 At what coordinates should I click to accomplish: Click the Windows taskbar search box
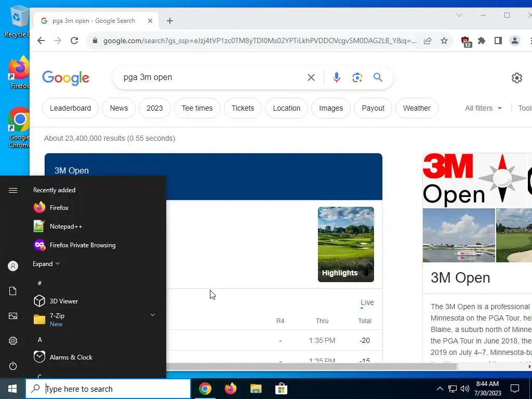coord(108,389)
